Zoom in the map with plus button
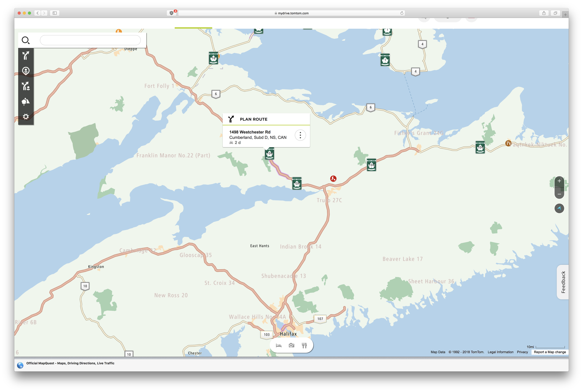Image resolution: width=583 pixels, height=392 pixels. pyautogui.click(x=559, y=181)
